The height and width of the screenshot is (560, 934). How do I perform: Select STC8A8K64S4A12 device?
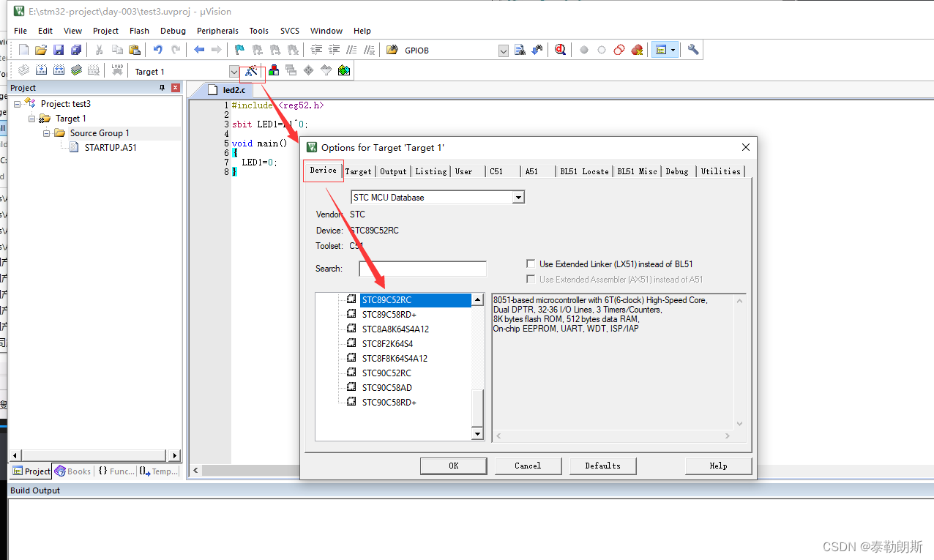tap(395, 329)
